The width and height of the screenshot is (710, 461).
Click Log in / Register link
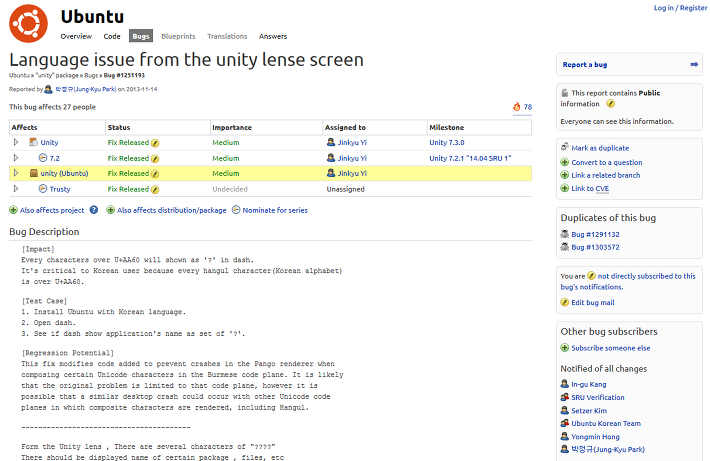click(680, 8)
